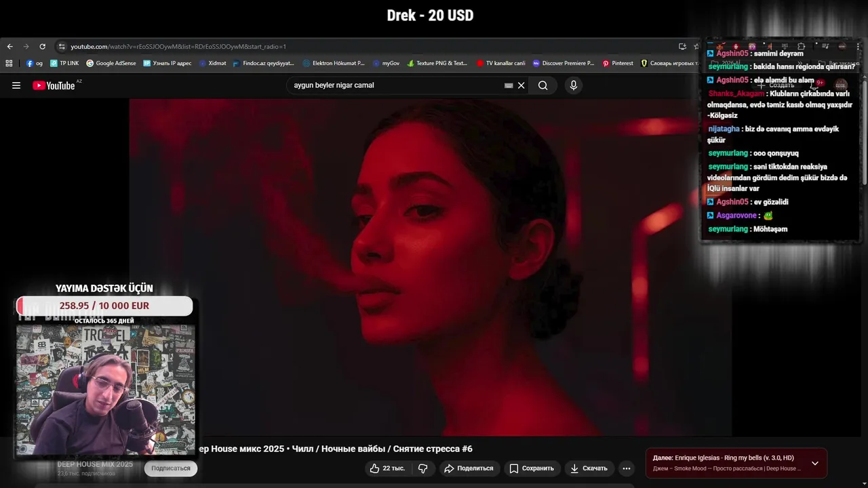Expand the 'Далее' up-next playlist chevron
Image resolution: width=868 pixels, height=488 pixels.
click(815, 464)
